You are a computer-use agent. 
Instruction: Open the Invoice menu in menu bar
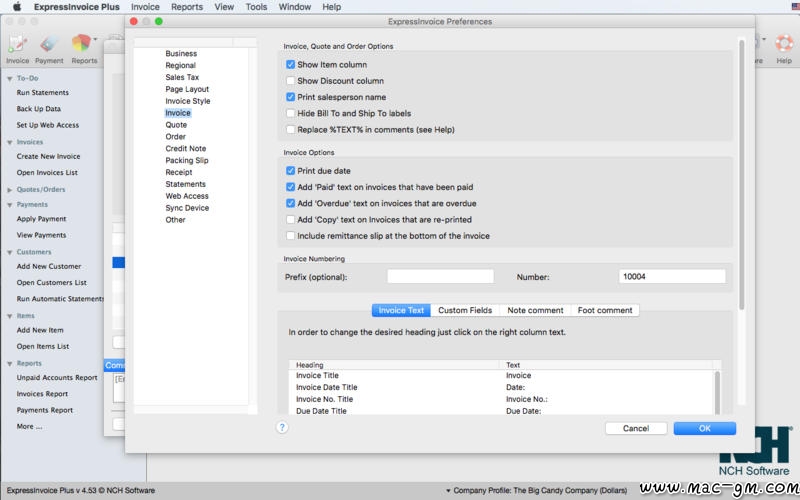click(x=145, y=7)
